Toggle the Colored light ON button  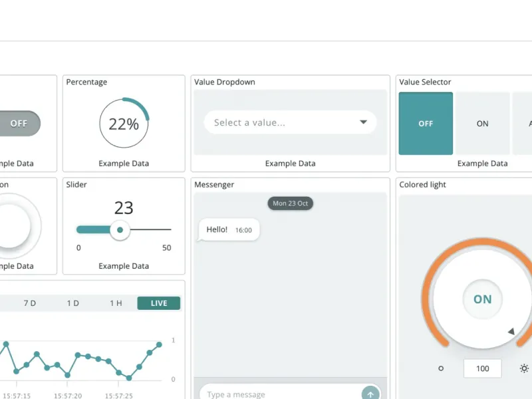pos(483,299)
